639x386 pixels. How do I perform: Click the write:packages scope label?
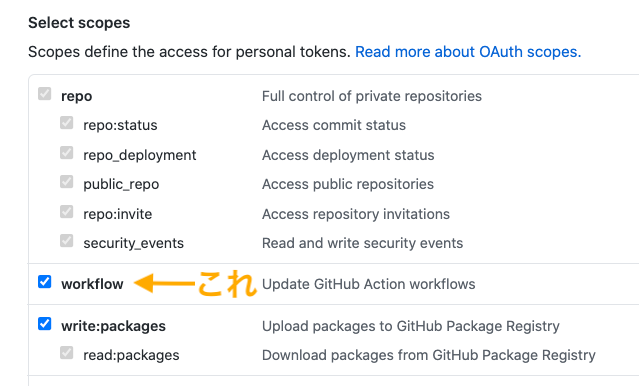point(113,326)
